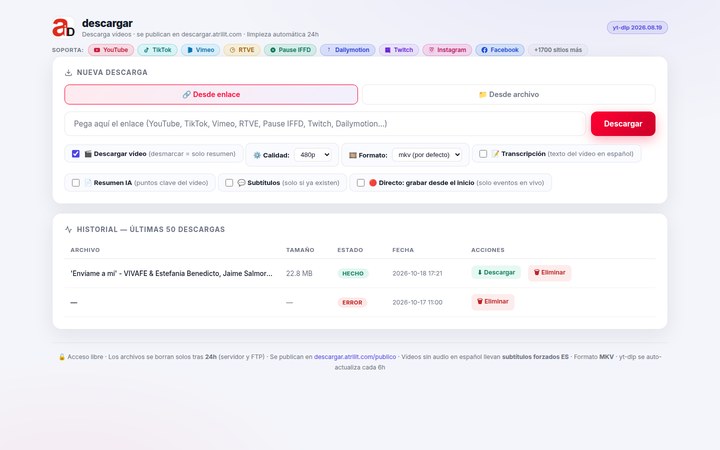Download the 'Envíame a mí' file
This screenshot has height=450, width=720.
496,272
